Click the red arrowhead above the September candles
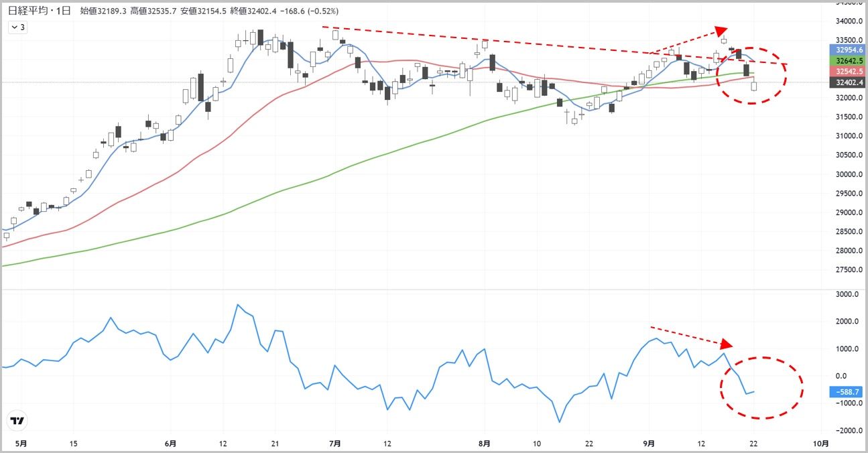This screenshot has height=453, width=868. coord(721,31)
